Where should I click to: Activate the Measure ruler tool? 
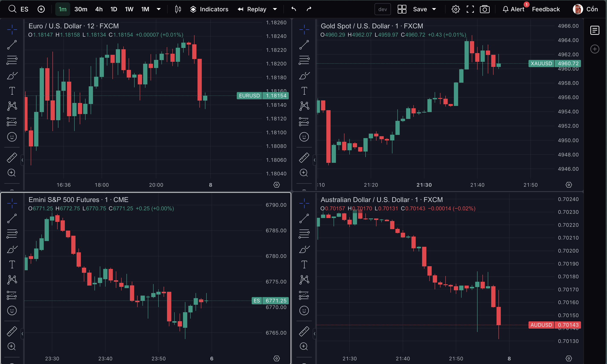coord(12,157)
